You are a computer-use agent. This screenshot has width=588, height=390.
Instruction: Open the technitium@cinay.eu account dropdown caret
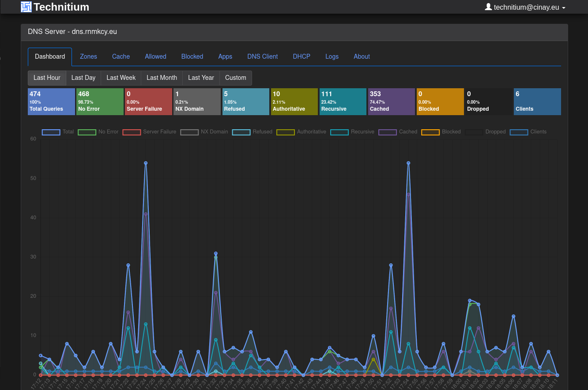pyautogui.click(x=564, y=8)
